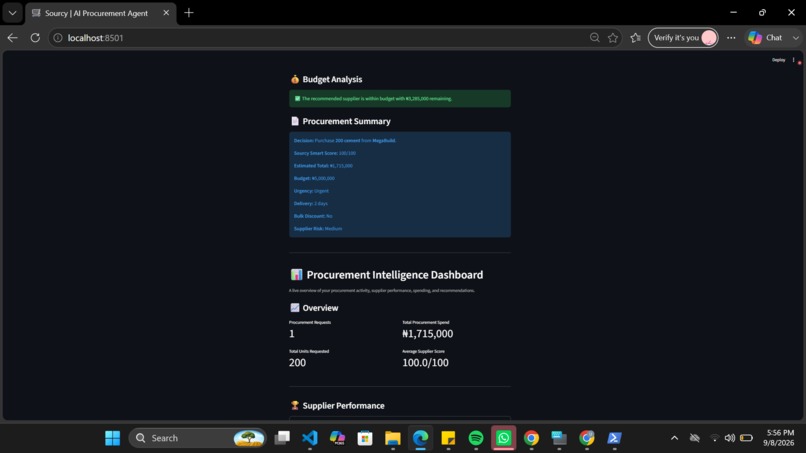Expand the dropdown arrow beside Chat
The width and height of the screenshot is (806, 453).
tap(796, 38)
